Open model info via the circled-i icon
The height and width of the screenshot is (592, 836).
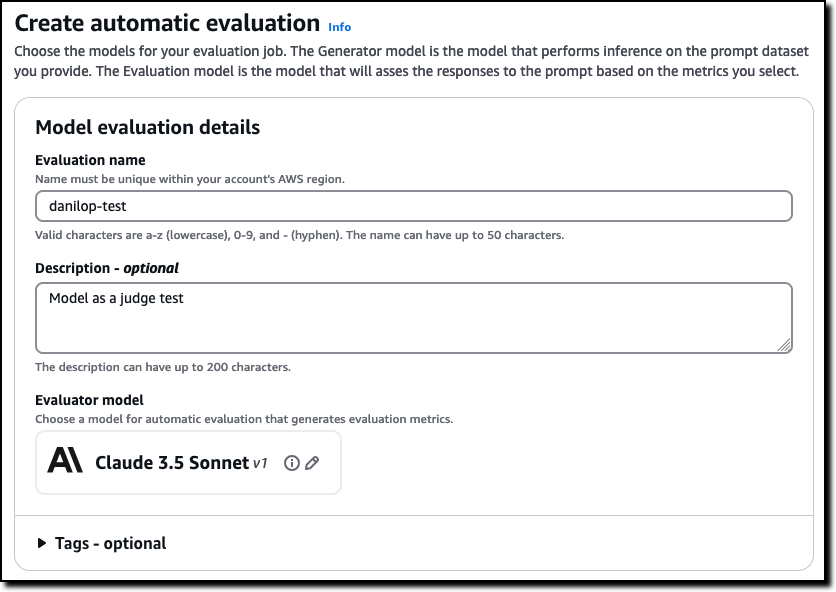[x=292, y=463]
